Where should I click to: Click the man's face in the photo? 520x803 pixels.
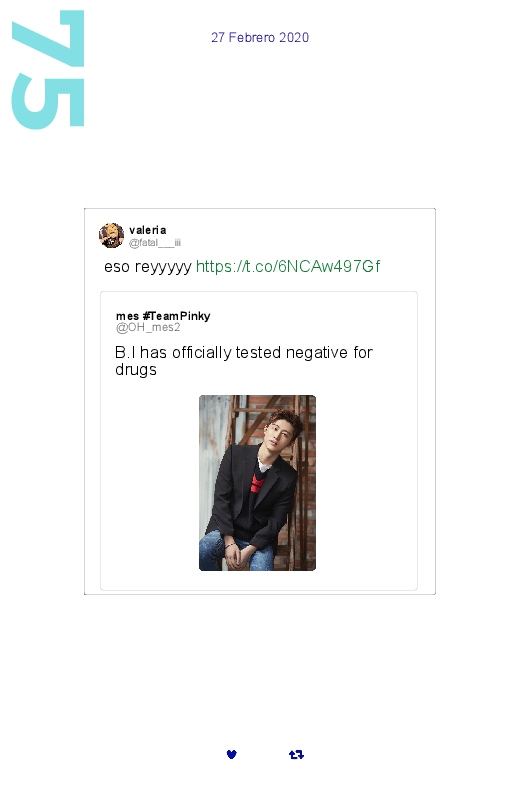coord(279,436)
